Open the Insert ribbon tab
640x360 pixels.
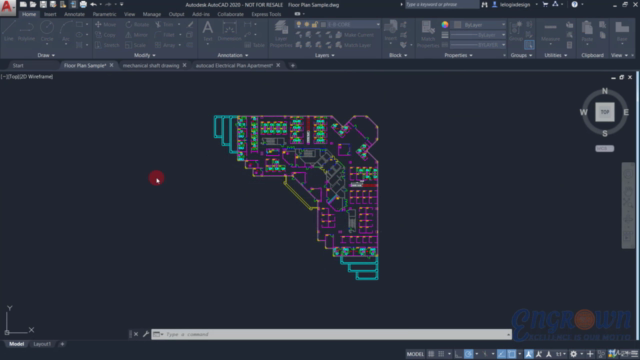click(x=50, y=14)
